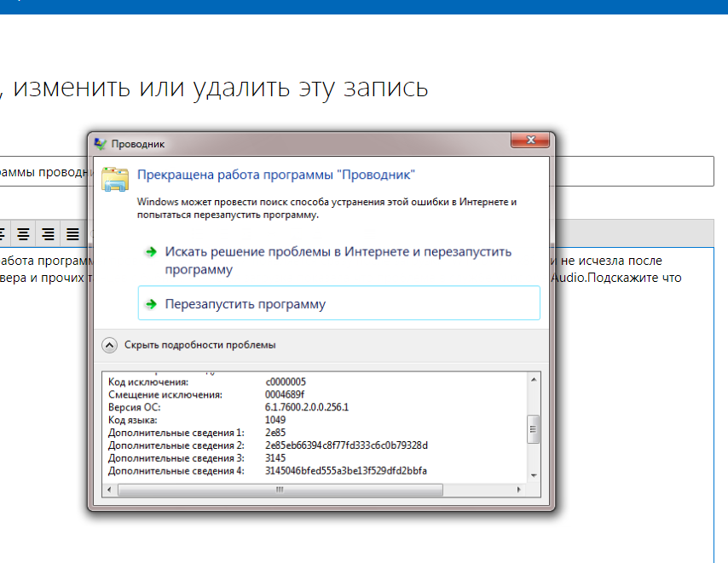Click green arrow beside Перезапустить программу
The height and width of the screenshot is (563, 728).
151,304
